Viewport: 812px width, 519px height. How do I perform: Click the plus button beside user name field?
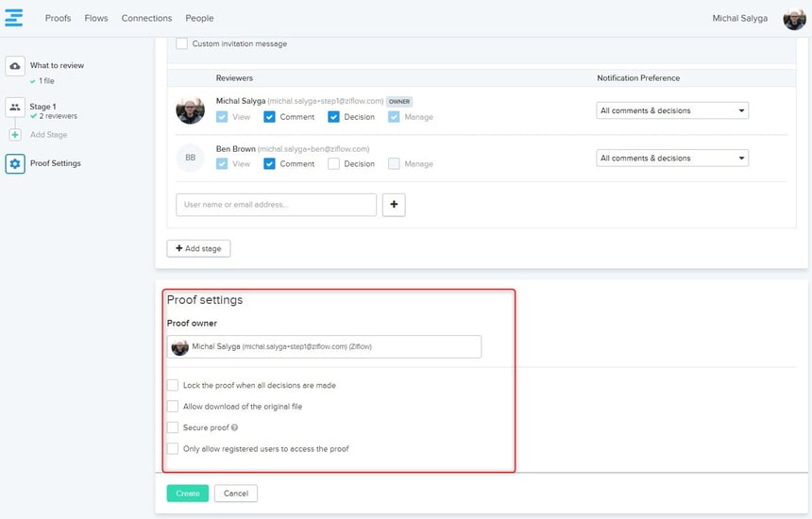394,205
